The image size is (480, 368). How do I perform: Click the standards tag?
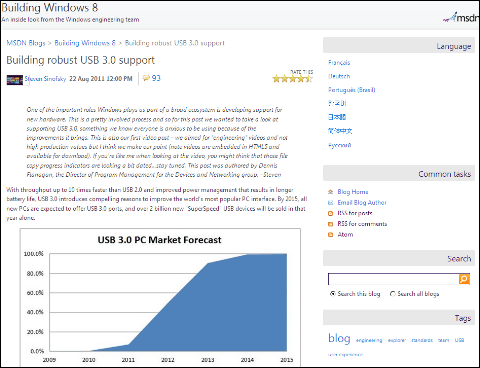point(422,340)
